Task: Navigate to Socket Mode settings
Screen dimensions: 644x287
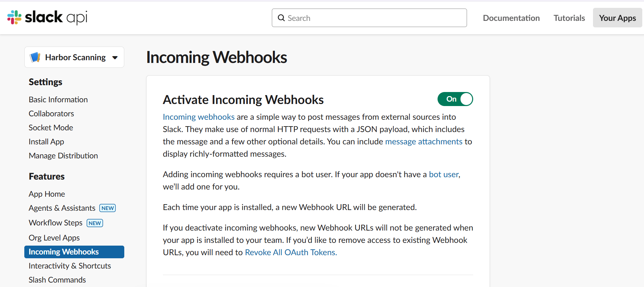Action: [x=51, y=128]
